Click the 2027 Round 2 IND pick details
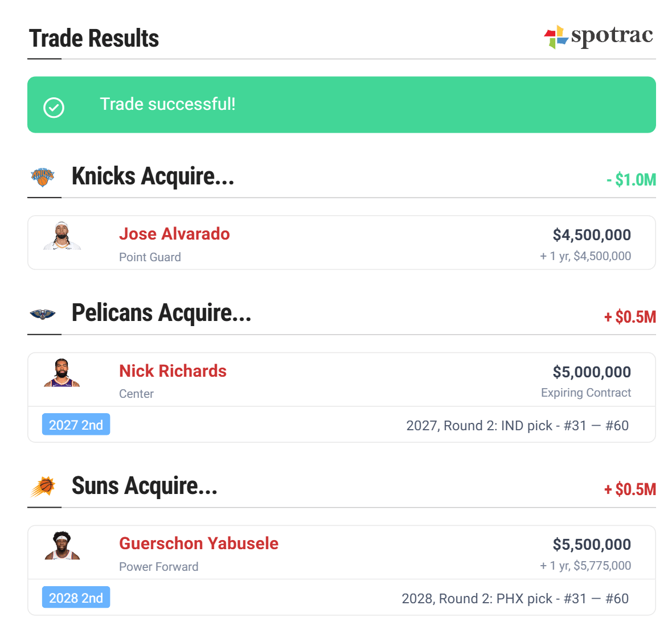This screenshot has width=672, height=630. tap(517, 426)
